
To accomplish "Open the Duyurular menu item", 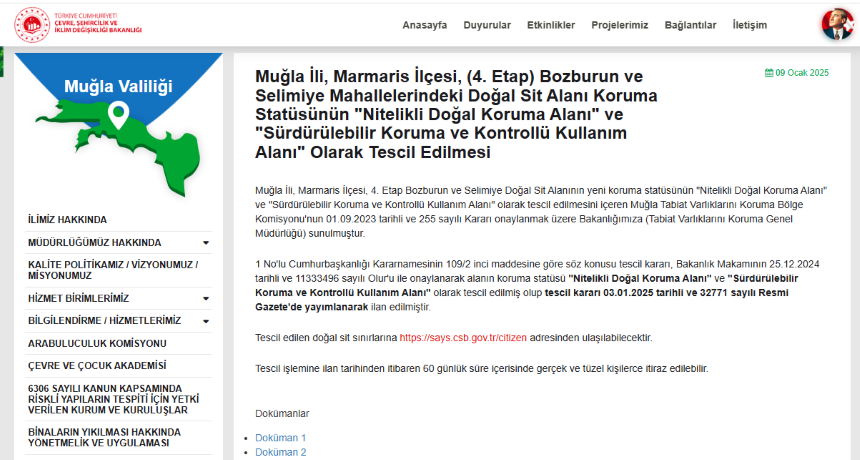I will pos(487,25).
